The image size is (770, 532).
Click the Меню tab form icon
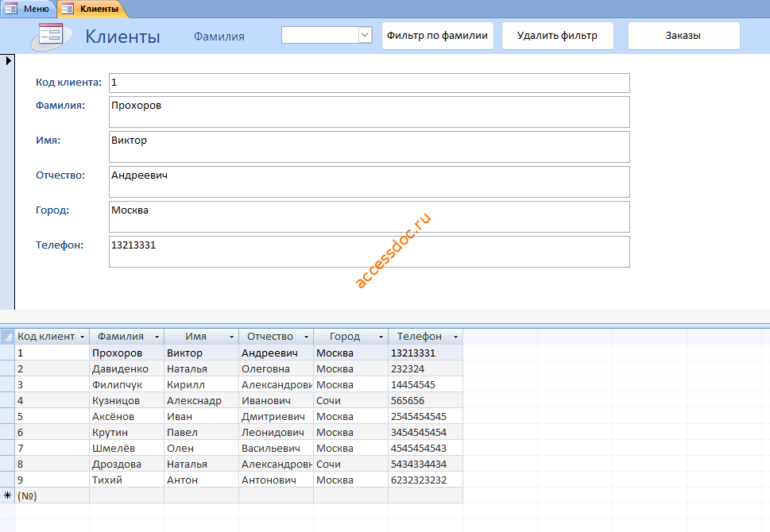(x=11, y=9)
